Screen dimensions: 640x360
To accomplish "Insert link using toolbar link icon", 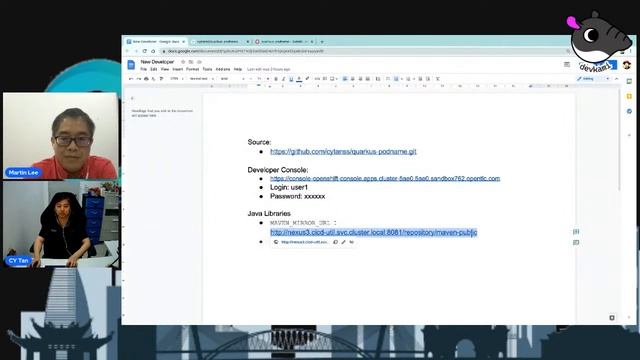I will tap(317, 78).
